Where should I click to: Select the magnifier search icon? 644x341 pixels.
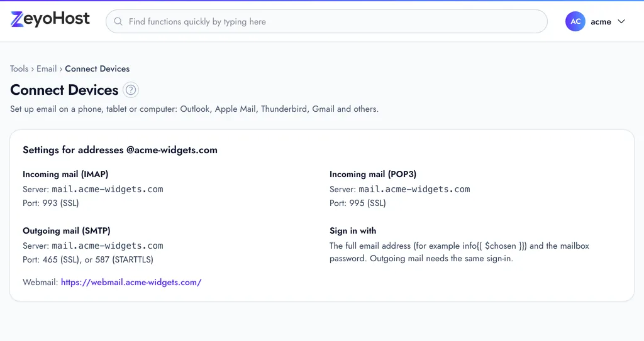click(x=118, y=21)
